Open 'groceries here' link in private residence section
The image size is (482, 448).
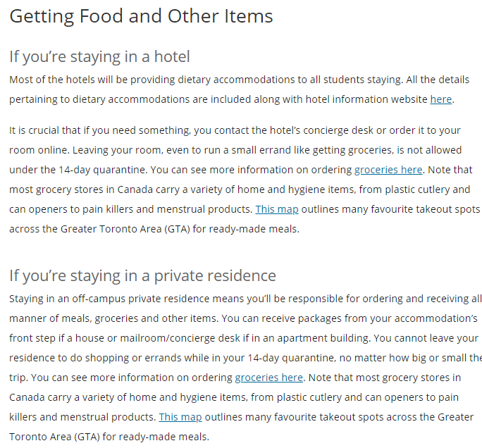click(269, 378)
